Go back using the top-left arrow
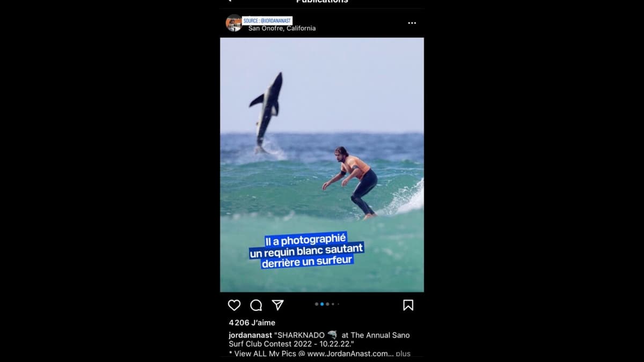 coord(230,1)
